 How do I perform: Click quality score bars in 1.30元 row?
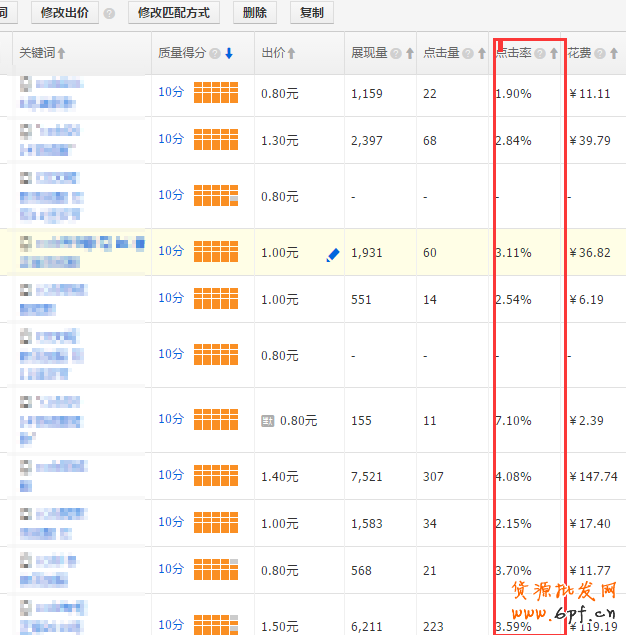click(215, 140)
